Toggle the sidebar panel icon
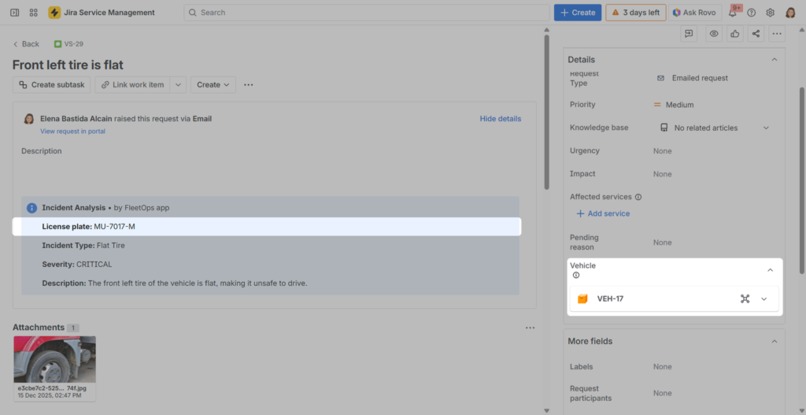This screenshot has width=806, height=415. click(x=15, y=12)
